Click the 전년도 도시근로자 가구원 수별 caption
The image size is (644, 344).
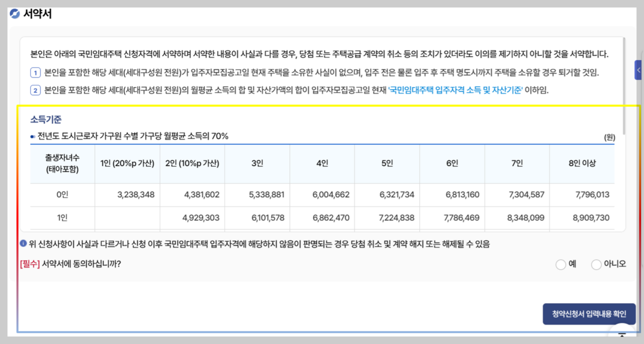(x=133, y=136)
